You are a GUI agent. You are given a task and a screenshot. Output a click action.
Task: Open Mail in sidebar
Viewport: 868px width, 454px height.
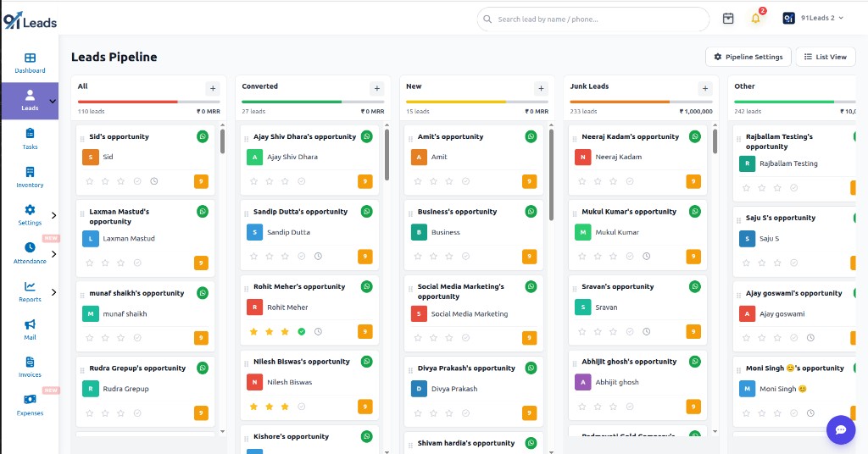click(x=30, y=329)
